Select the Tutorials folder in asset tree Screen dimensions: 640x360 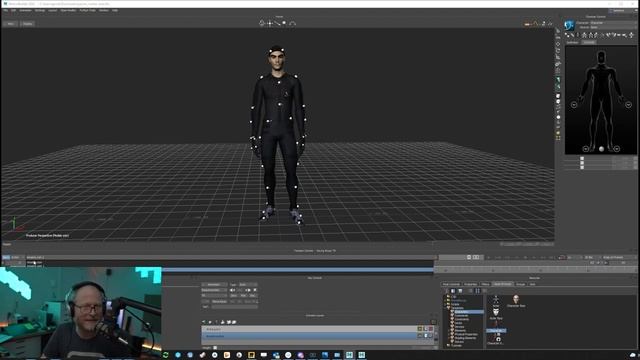point(456,345)
